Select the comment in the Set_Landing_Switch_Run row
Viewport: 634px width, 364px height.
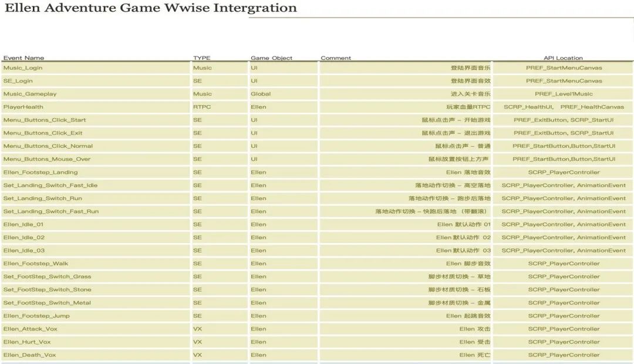click(449, 198)
